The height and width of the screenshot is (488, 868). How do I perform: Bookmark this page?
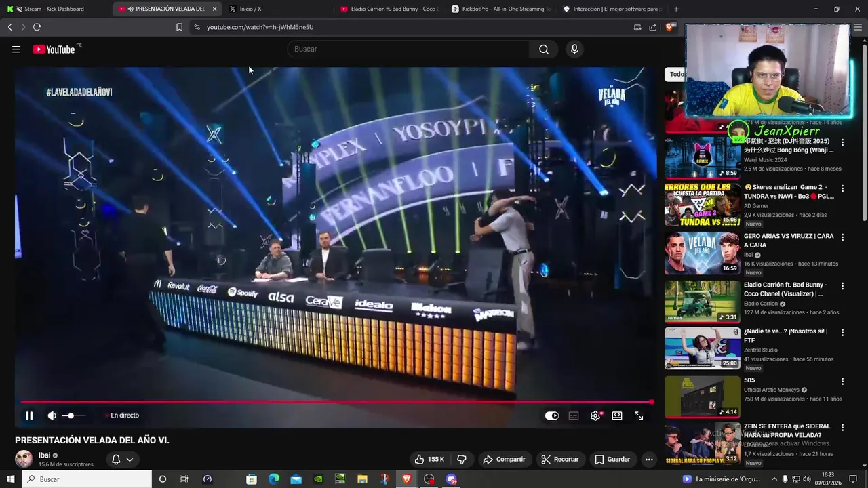pyautogui.click(x=179, y=27)
